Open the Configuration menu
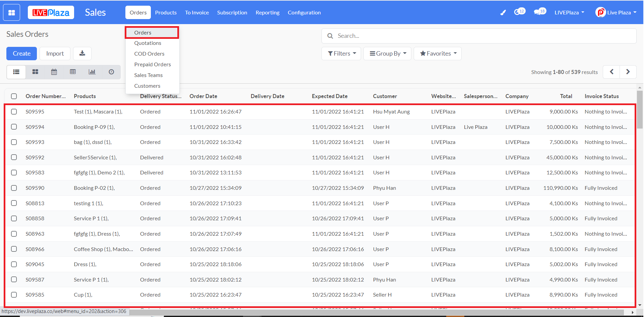644x317 pixels. point(304,13)
